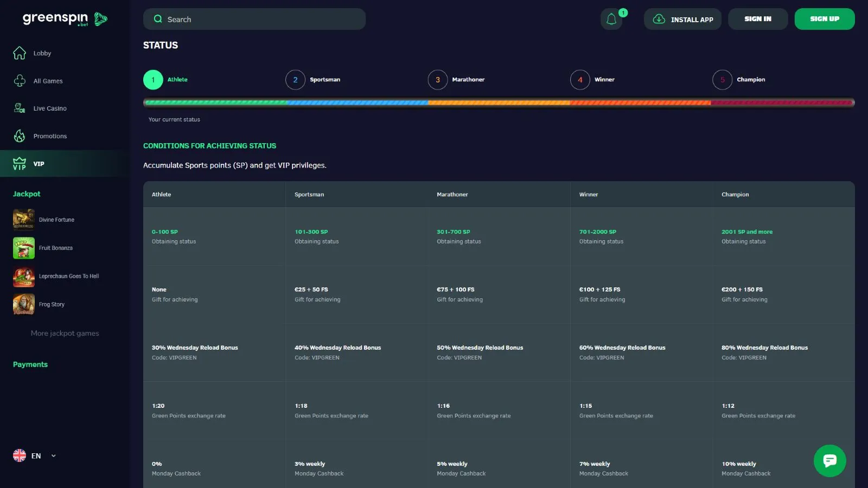This screenshot has width=868, height=488.
Task: Click the UK flag language icon
Action: [20, 455]
